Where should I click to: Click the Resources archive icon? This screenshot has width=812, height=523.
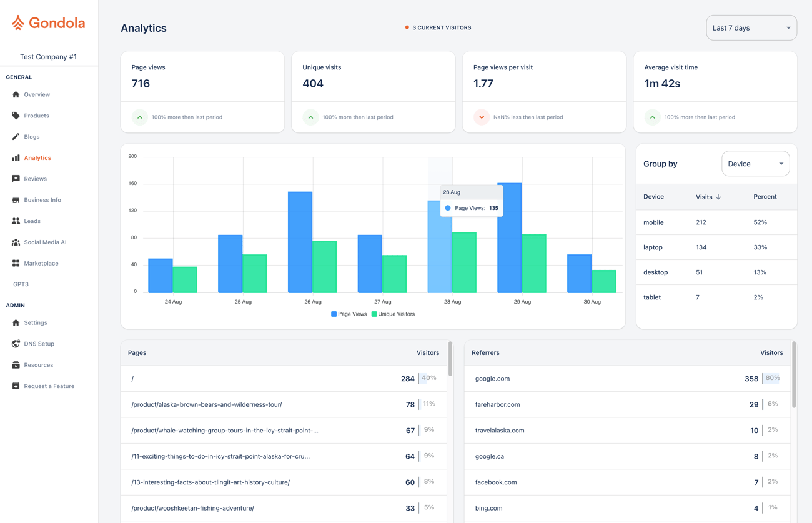pos(16,365)
